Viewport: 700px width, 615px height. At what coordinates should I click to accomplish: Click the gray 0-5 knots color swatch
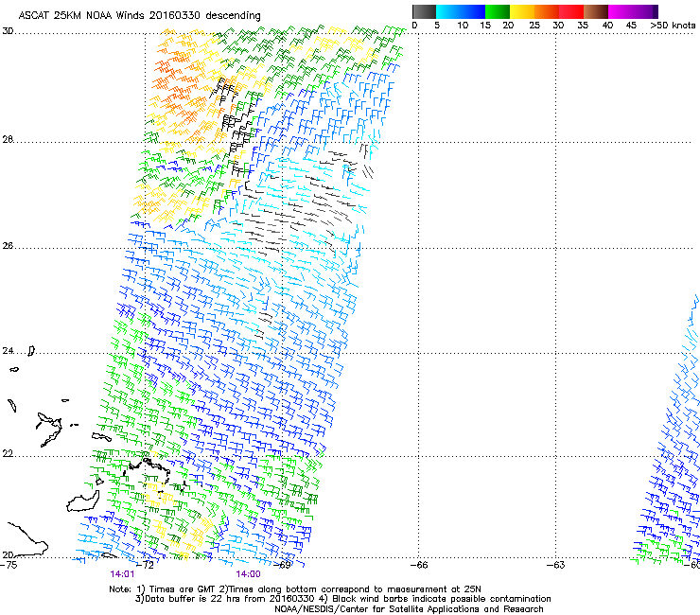(x=424, y=11)
